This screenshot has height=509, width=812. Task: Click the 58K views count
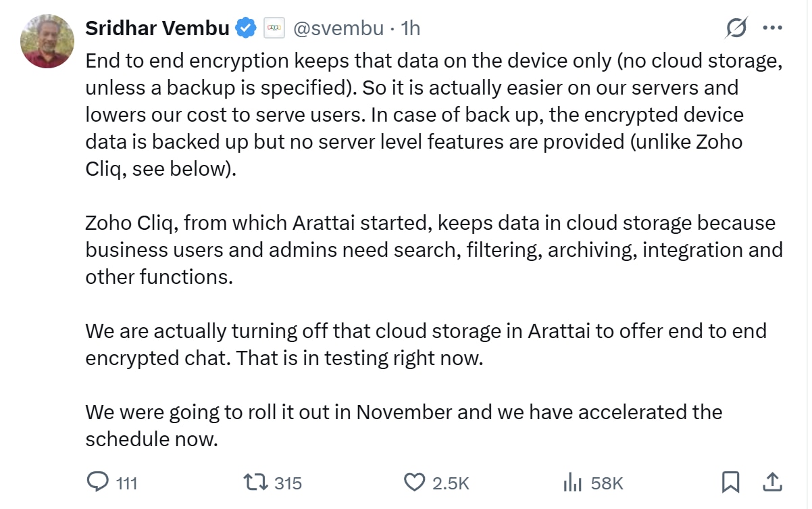pyautogui.click(x=607, y=483)
